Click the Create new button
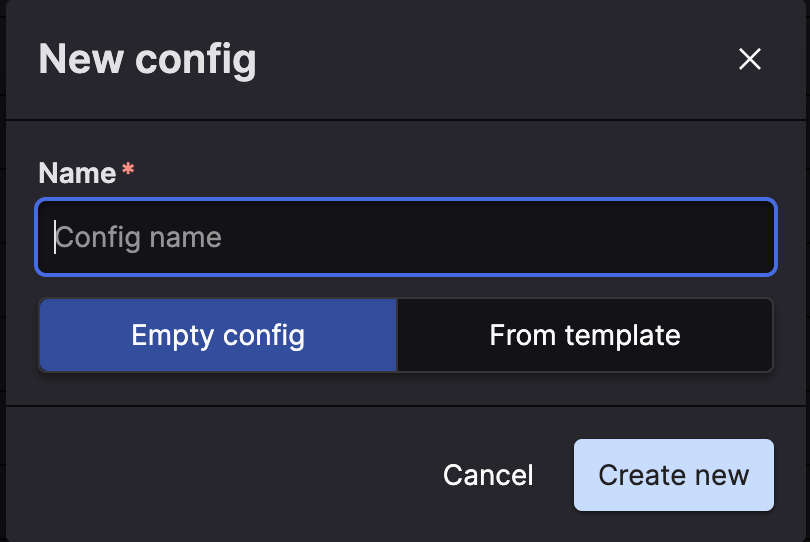The height and width of the screenshot is (542, 810). [673, 475]
